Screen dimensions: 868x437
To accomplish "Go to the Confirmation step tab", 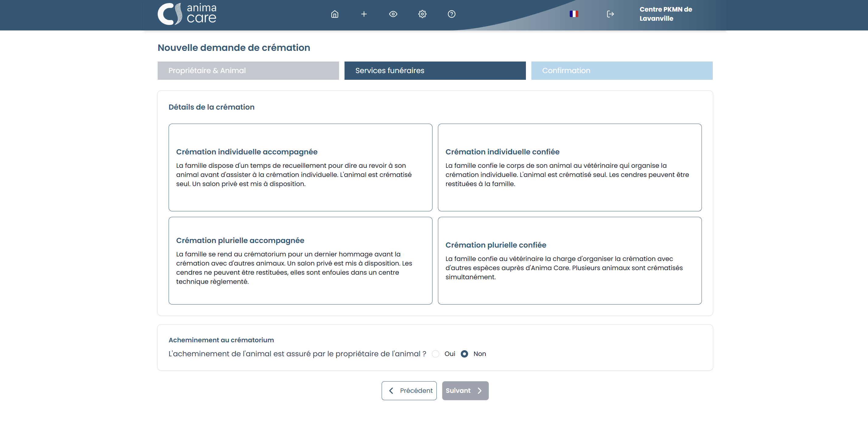I will pyautogui.click(x=622, y=70).
